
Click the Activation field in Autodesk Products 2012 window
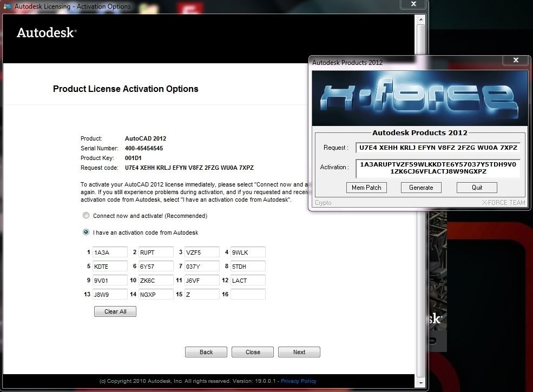pyautogui.click(x=438, y=168)
